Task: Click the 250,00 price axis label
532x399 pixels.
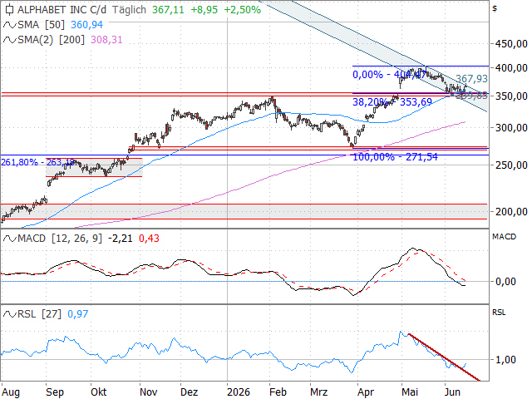Action: (x=511, y=165)
